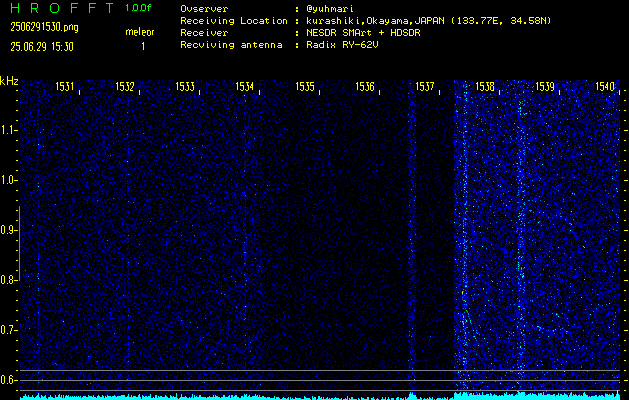Click the 1536 time marker

pyautogui.click(x=365, y=86)
